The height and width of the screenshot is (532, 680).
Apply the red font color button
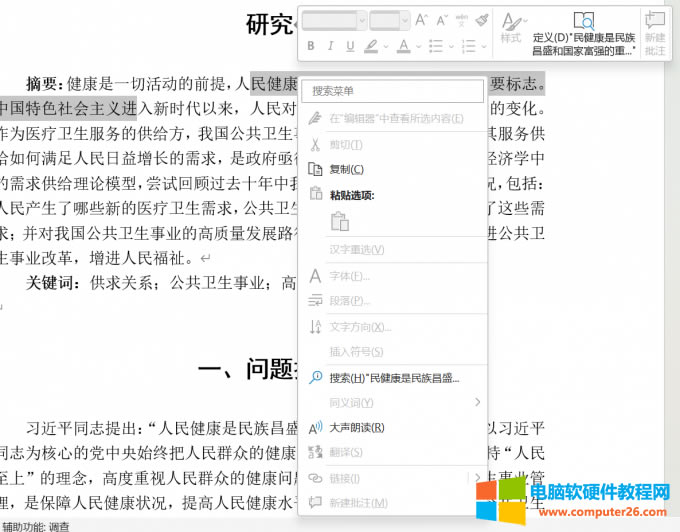click(403, 46)
